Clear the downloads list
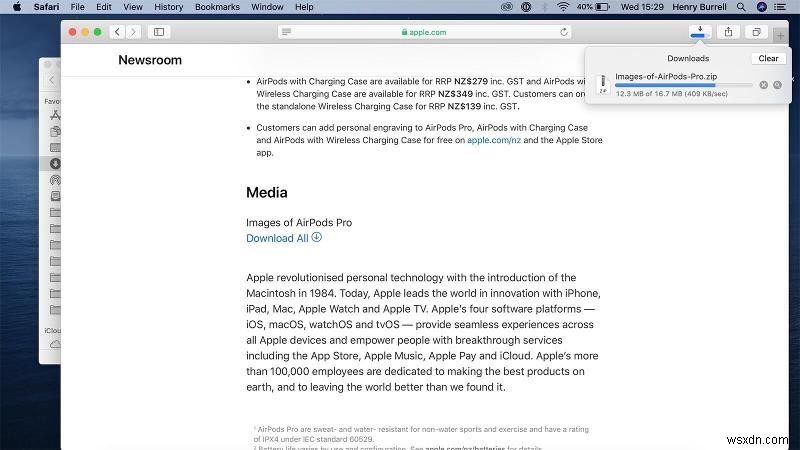This screenshot has height=450, width=800. (768, 58)
